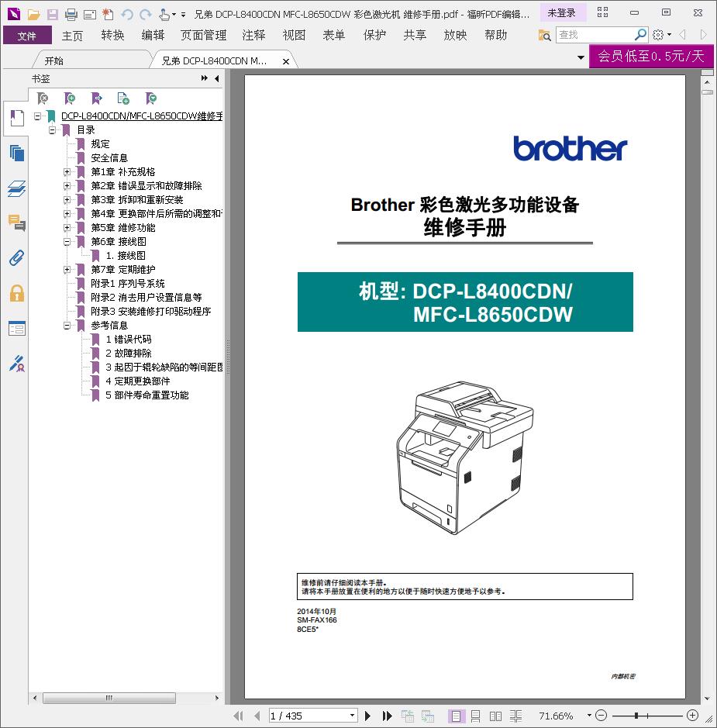The image size is (717, 728).
Task: Click the delete bookmark icon
Action: (42, 98)
